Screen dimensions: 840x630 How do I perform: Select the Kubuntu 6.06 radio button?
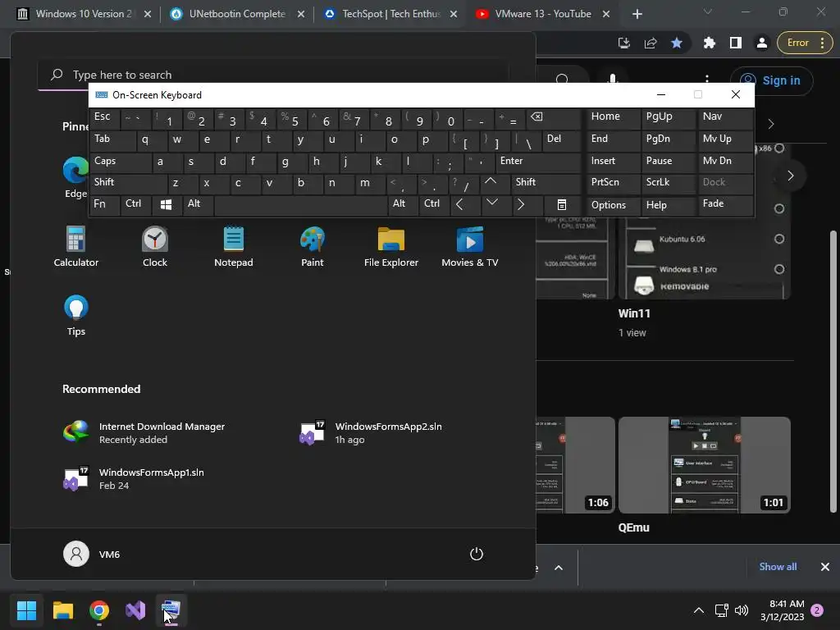[779, 239]
